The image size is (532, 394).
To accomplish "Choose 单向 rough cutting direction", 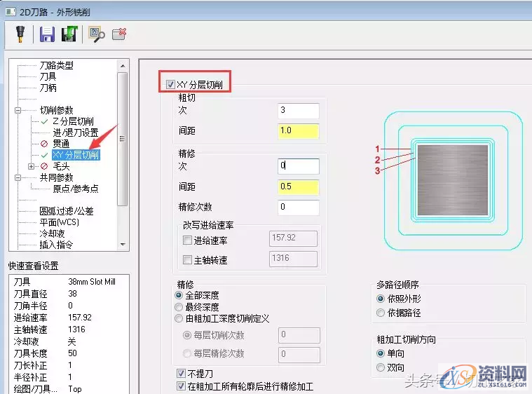I will 381,353.
